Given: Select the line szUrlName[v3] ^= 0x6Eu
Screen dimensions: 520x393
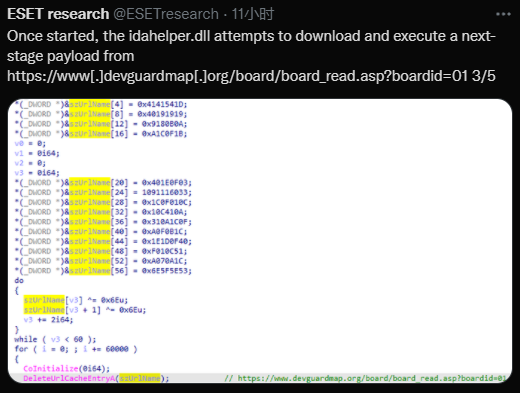Looking at the screenshot, I should pos(76,300).
